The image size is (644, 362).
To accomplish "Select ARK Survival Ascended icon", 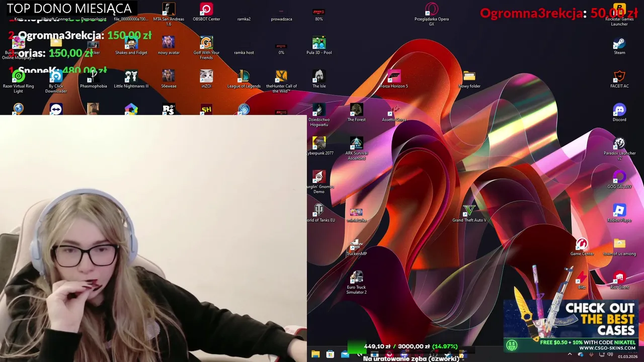I will point(356,149).
